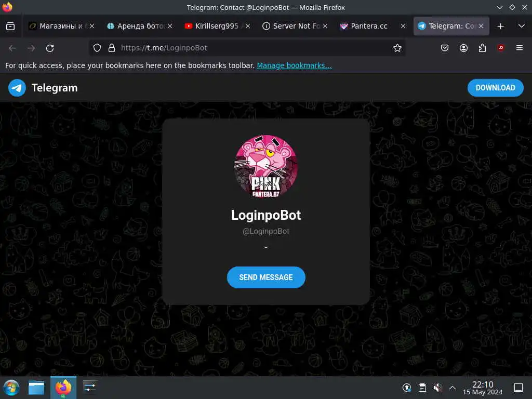Viewport: 532px width, 399px height.
Task: Reload the current page
Action: 50,48
